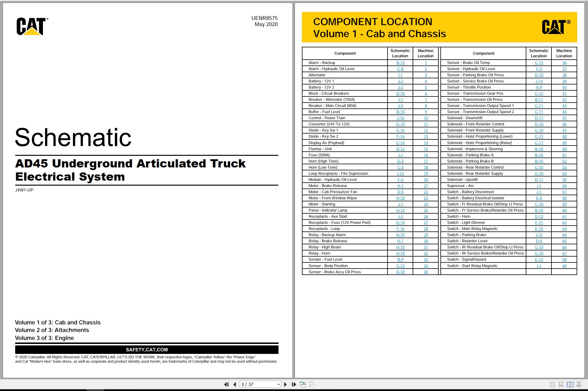Click the 'Sensor - Transmission Gear Pos' row label

[475, 94]
